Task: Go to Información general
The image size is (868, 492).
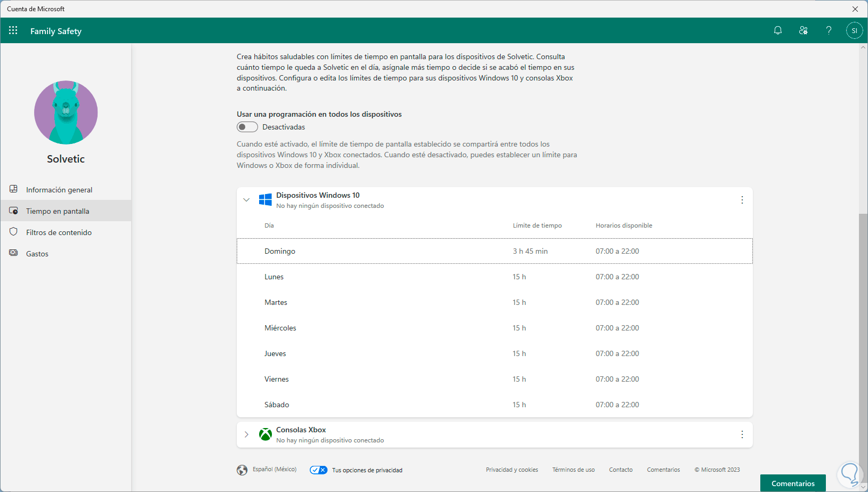Action: tap(66, 189)
